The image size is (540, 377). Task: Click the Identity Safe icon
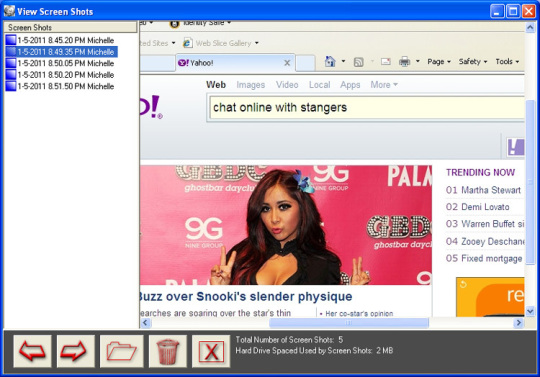pyautogui.click(x=175, y=23)
